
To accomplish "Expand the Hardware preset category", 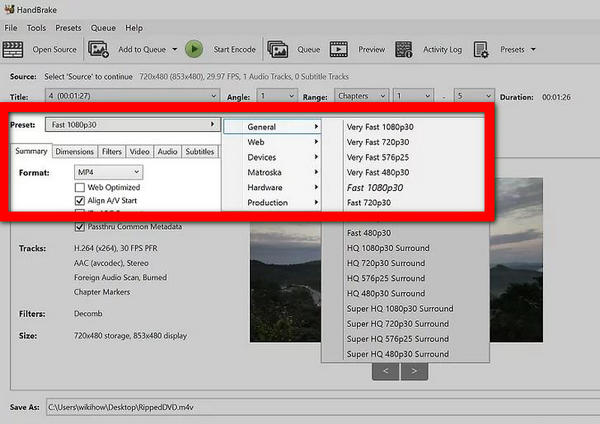I will coord(272,188).
